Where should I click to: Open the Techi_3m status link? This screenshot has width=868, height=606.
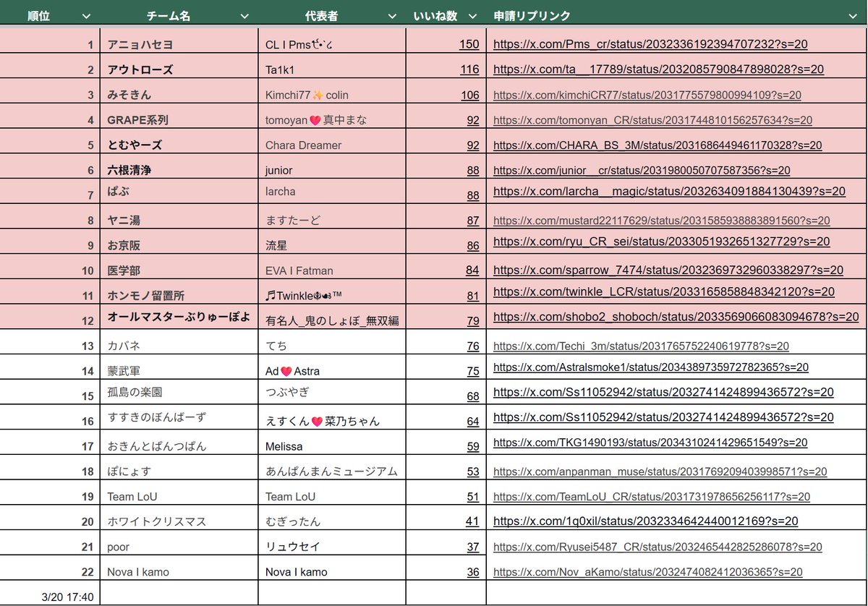tap(641, 346)
